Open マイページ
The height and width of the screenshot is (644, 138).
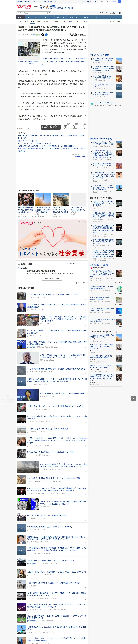click(x=103, y=13)
